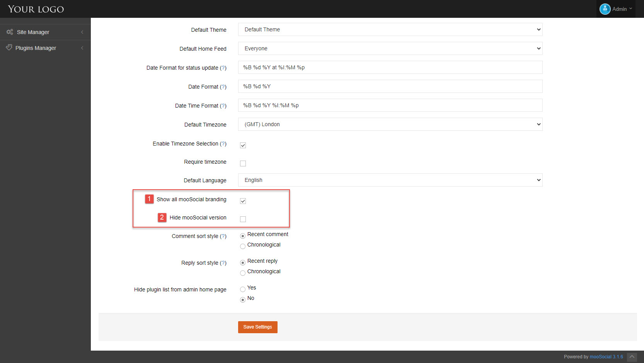Click the Hide mooSocial version label
This screenshot has width=644, height=363.
coord(198,217)
